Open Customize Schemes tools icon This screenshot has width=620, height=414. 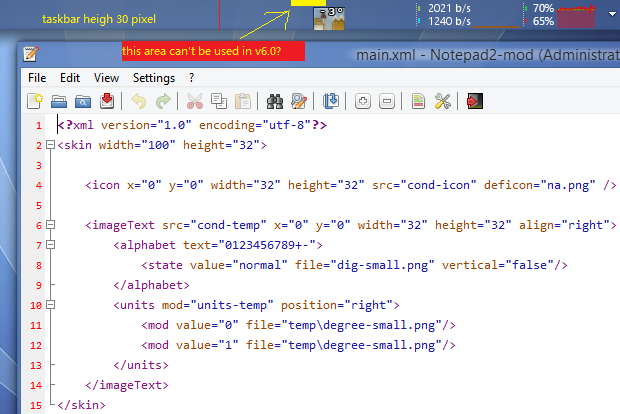point(443,101)
